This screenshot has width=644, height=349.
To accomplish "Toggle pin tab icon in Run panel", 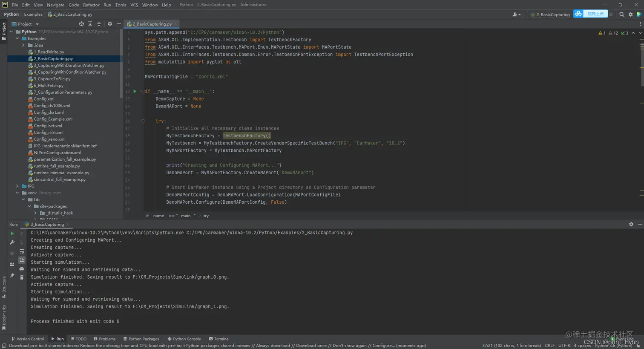I will [x=12, y=276].
